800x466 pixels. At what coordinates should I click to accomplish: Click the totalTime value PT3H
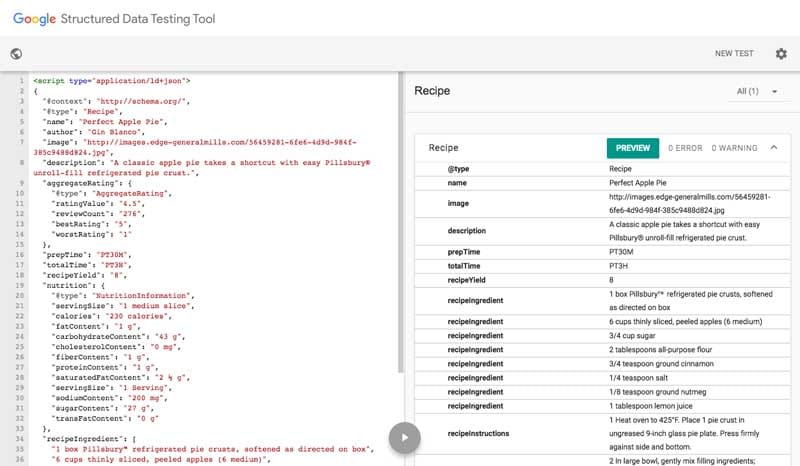pyautogui.click(x=618, y=266)
